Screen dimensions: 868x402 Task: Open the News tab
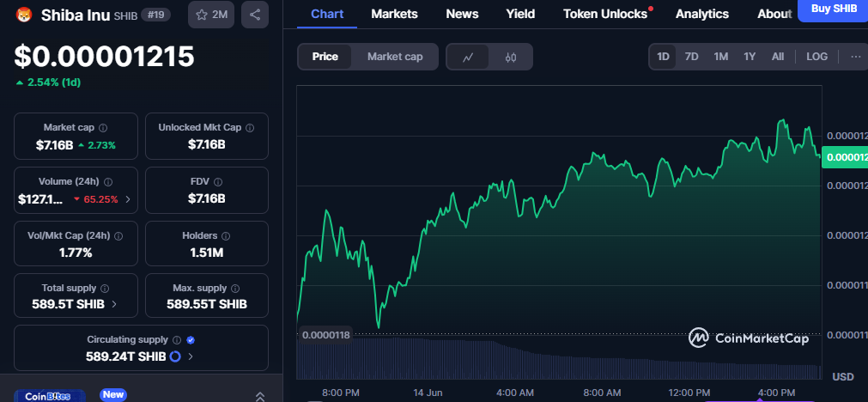click(x=462, y=14)
